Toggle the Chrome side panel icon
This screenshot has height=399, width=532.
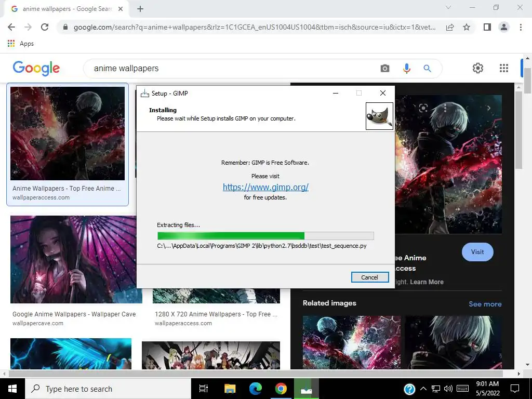(x=487, y=27)
